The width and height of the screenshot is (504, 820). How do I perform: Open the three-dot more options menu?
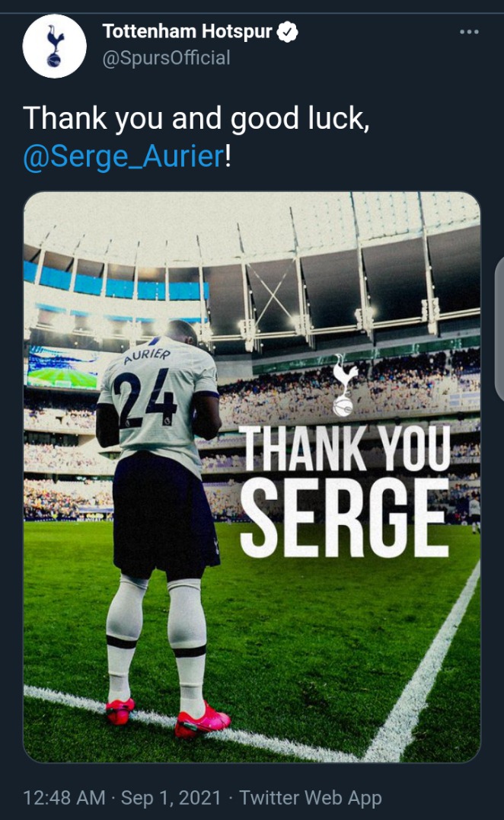pos(469,32)
